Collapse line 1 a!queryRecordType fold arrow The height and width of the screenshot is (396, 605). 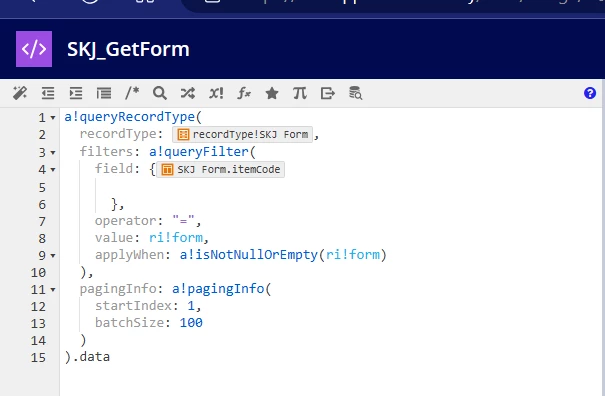[53, 117]
